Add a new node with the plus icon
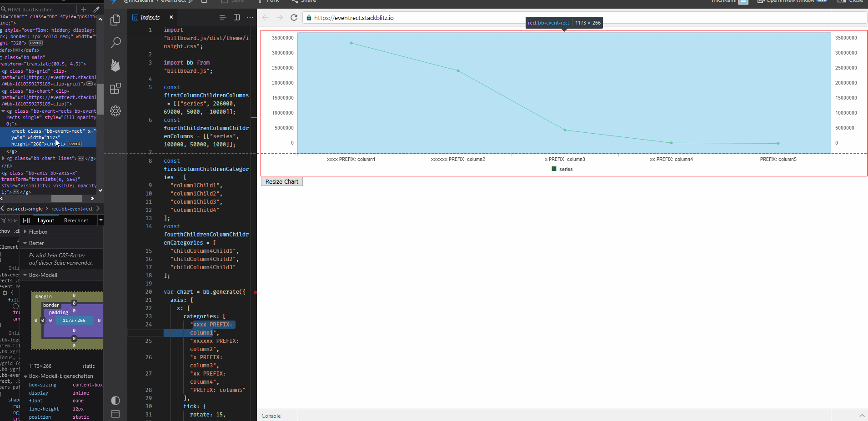This screenshot has width=868, height=421. [84, 9]
